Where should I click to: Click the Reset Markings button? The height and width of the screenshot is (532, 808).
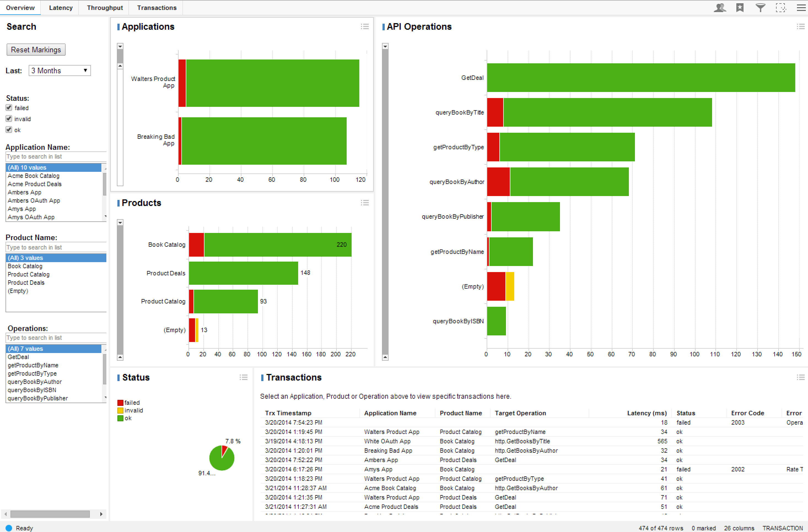36,50
